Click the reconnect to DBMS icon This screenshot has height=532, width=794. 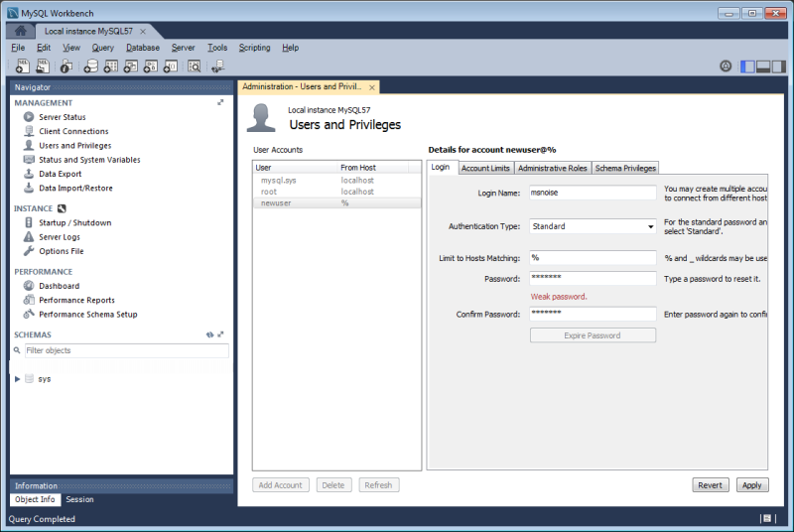click(218, 66)
